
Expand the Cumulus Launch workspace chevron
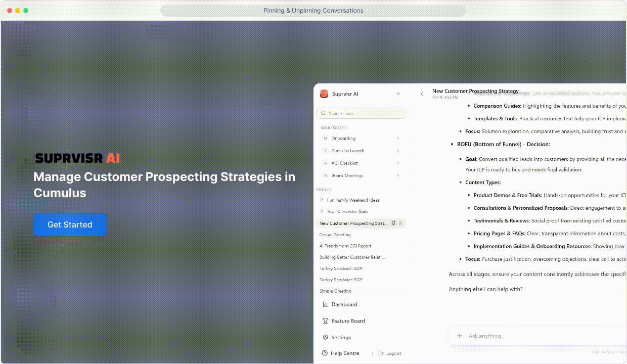398,151
